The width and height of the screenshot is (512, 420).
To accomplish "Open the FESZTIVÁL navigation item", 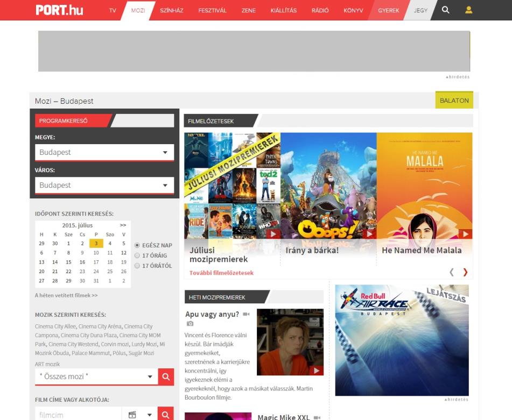I will coord(212,10).
